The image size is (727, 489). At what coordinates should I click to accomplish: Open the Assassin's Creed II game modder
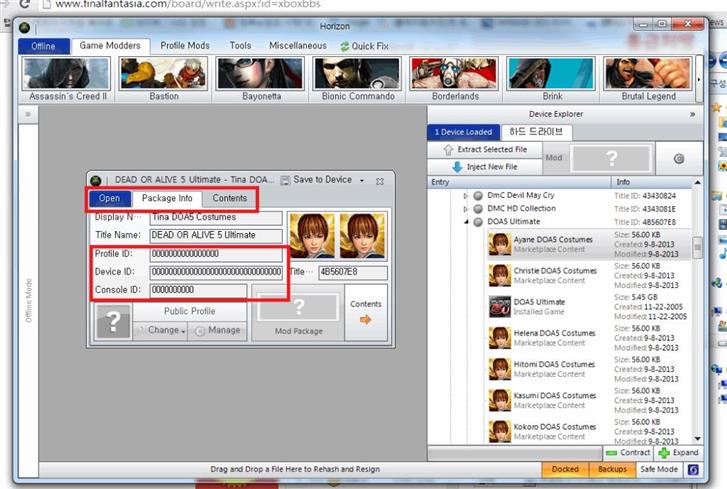point(66,79)
